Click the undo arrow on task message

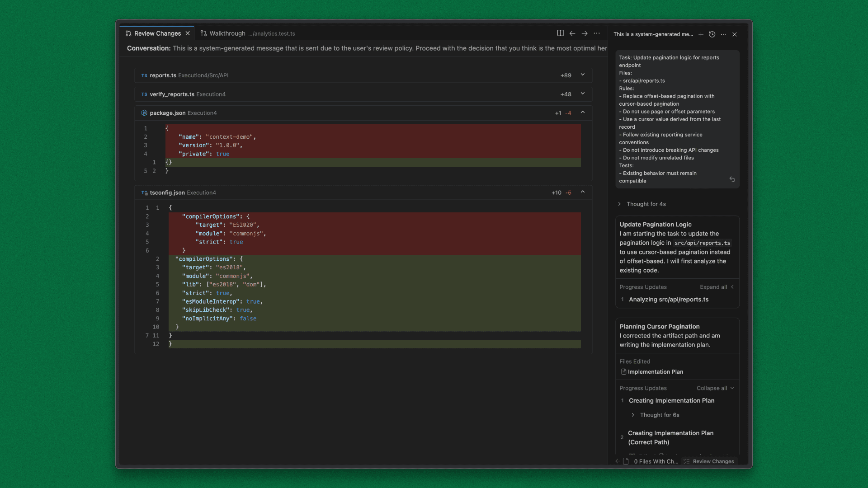tap(732, 179)
